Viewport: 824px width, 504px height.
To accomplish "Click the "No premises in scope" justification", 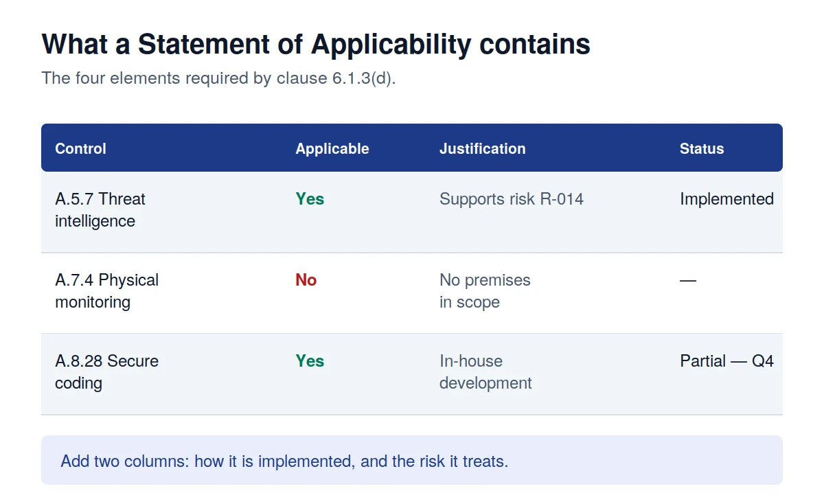I will pos(485,291).
